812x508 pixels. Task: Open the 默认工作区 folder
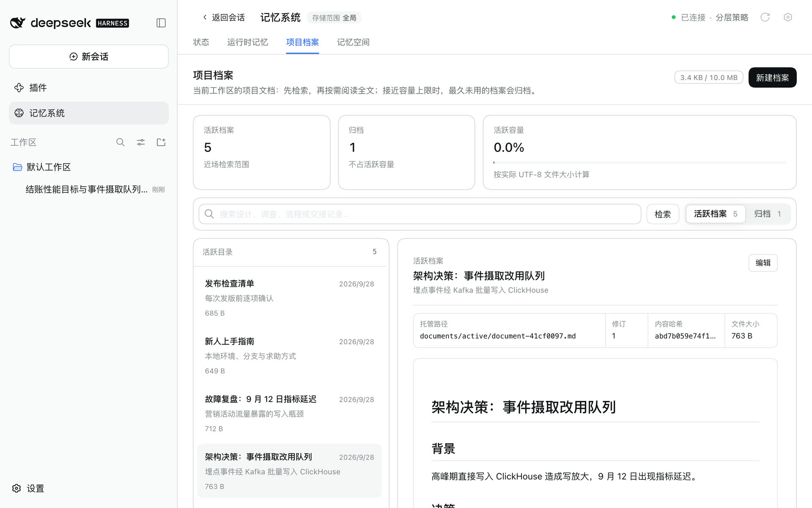click(89, 167)
